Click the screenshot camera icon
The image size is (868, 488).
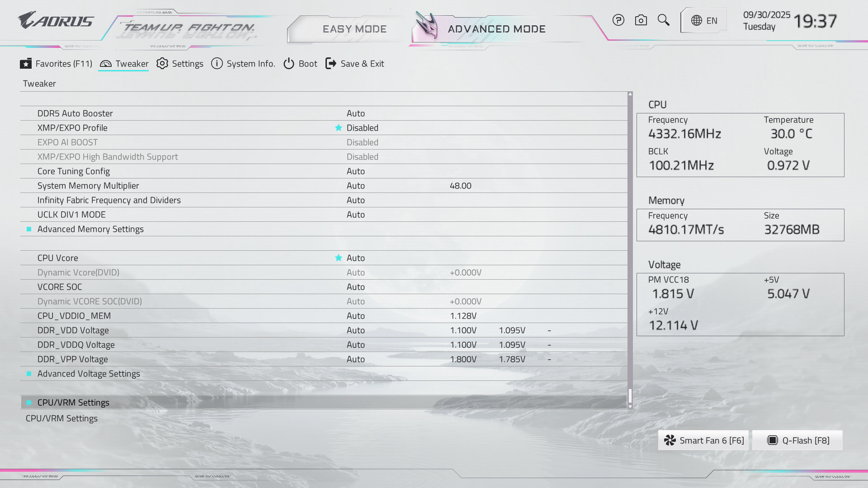(641, 20)
